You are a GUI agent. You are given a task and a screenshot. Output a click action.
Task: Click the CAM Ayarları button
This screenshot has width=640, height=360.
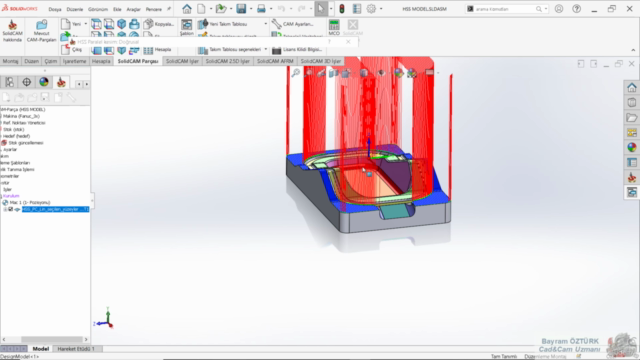(293, 24)
